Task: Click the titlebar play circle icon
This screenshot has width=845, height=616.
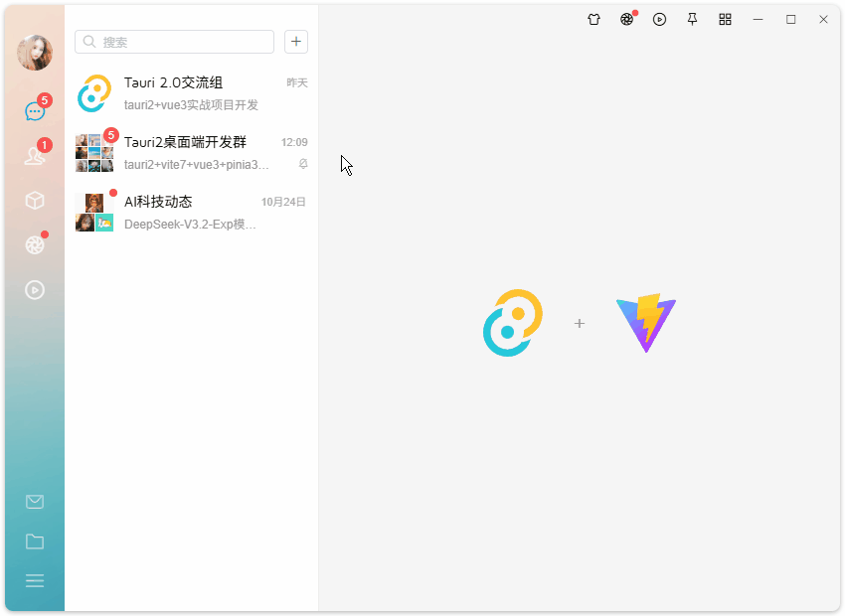Action: click(659, 19)
